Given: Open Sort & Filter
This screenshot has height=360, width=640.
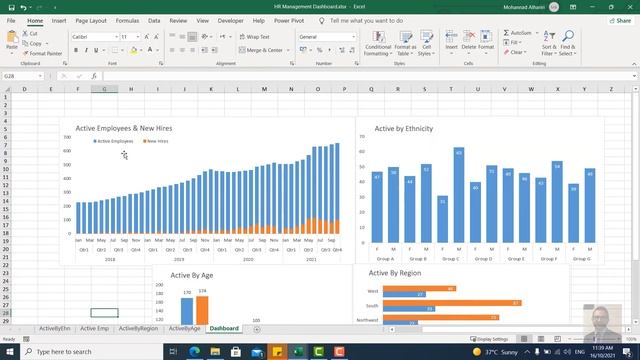Looking at the screenshot, I should click(549, 43).
